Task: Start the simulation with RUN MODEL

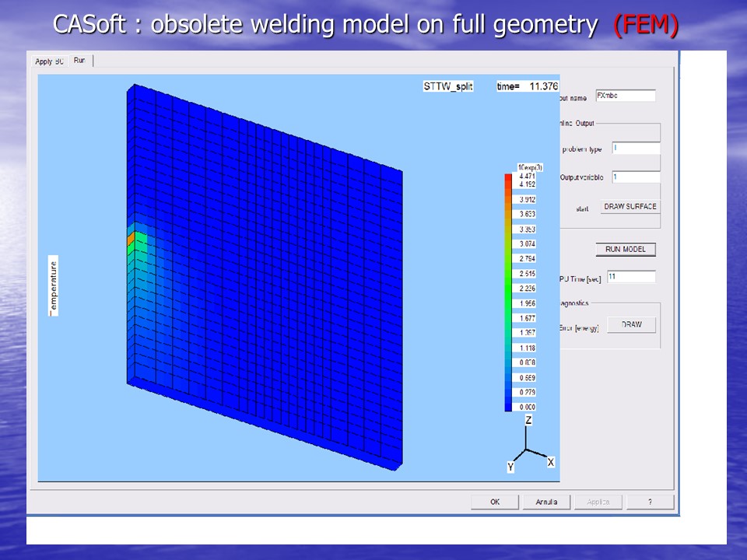Action: coord(626,250)
